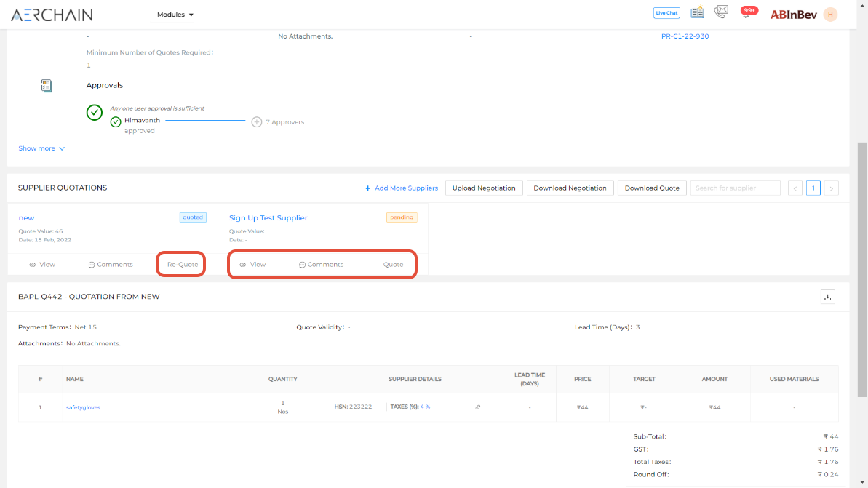The height and width of the screenshot is (488, 868).
Task: Click Re-Quote for supplier new
Action: click(182, 265)
